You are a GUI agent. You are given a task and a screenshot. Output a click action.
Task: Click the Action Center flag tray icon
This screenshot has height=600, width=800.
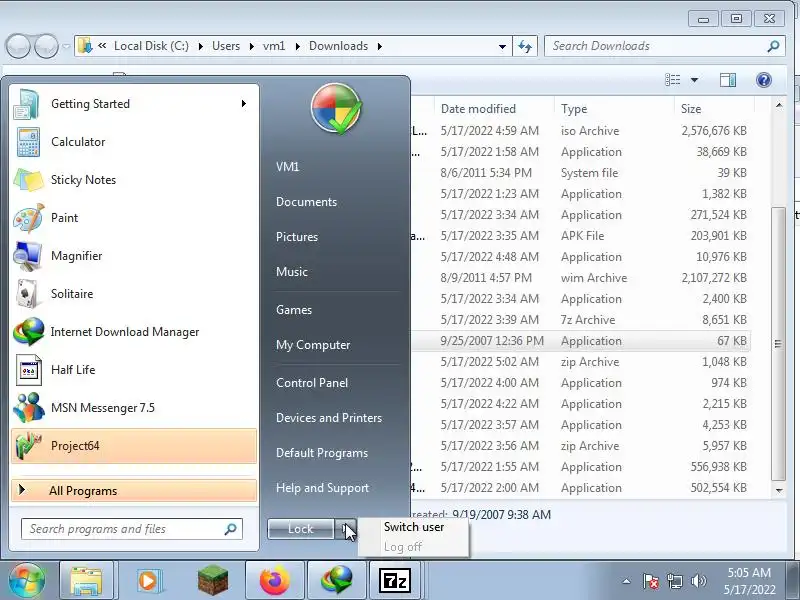651,581
